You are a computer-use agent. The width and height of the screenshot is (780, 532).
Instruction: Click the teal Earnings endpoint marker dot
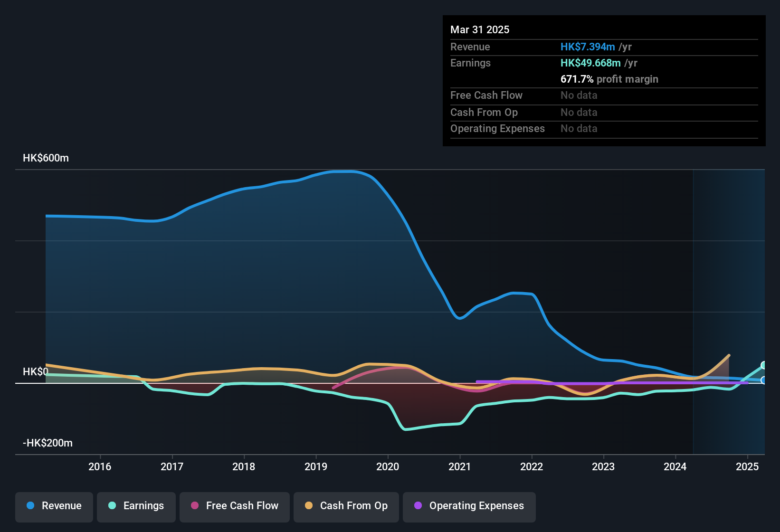point(764,365)
